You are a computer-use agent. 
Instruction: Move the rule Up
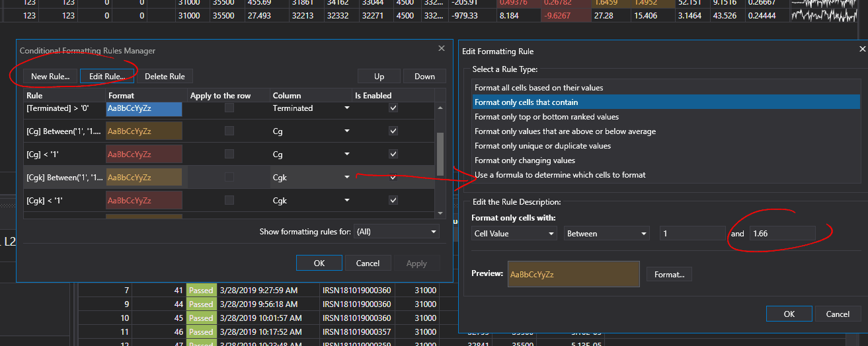pos(379,76)
